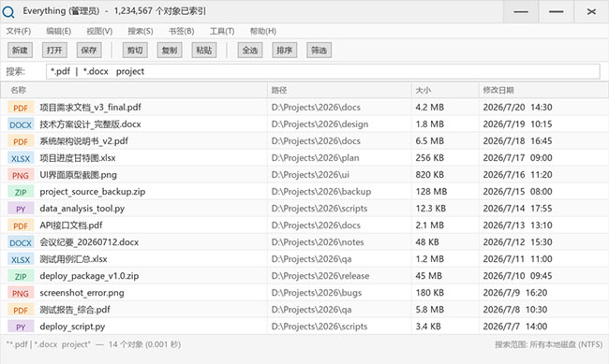Click the 复制 toolbar button
This screenshot has height=364, width=609.
(170, 50)
